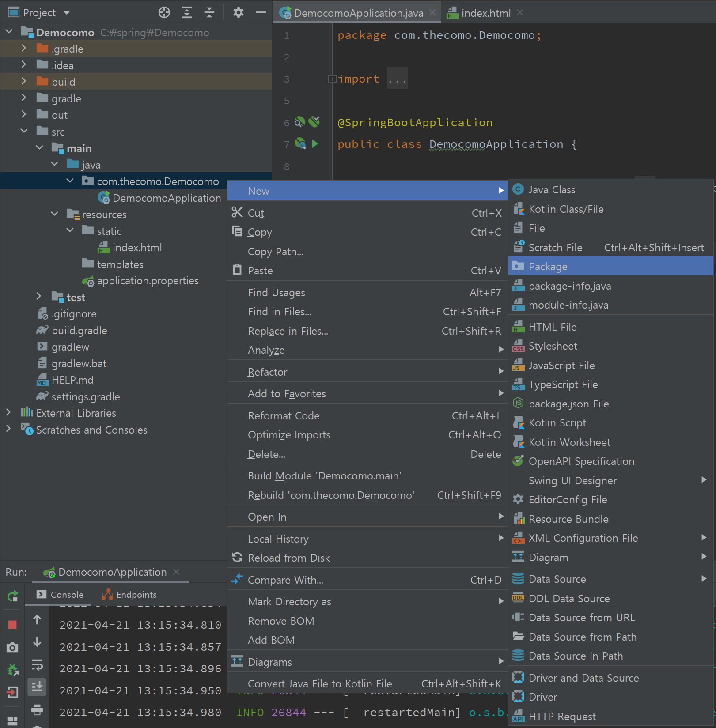Open the Console tab in Run panel
The width and height of the screenshot is (716, 728).
(x=60, y=595)
